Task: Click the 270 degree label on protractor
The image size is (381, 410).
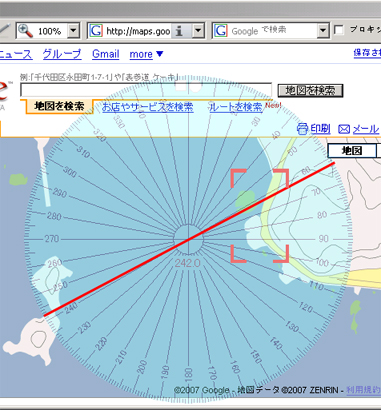Action: pyautogui.click(x=52, y=239)
